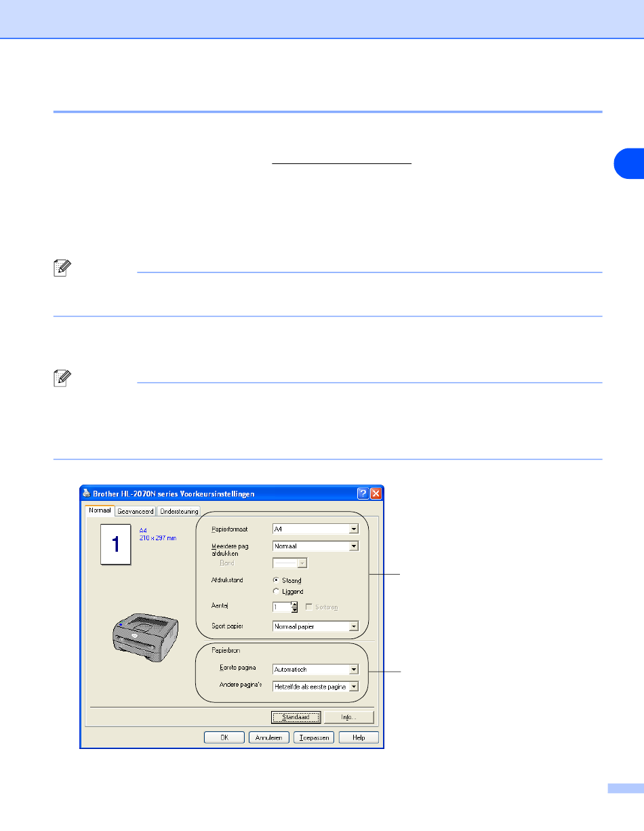The height and width of the screenshot is (831, 644).
Task: Select the Liggend orientation radio button
Action: [276, 592]
